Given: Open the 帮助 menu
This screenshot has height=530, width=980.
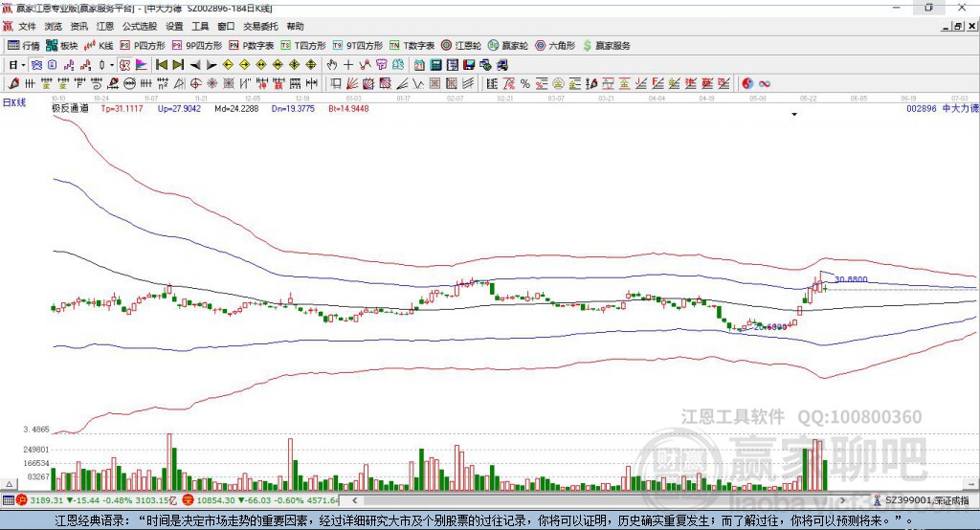Looking at the screenshot, I should click(295, 26).
